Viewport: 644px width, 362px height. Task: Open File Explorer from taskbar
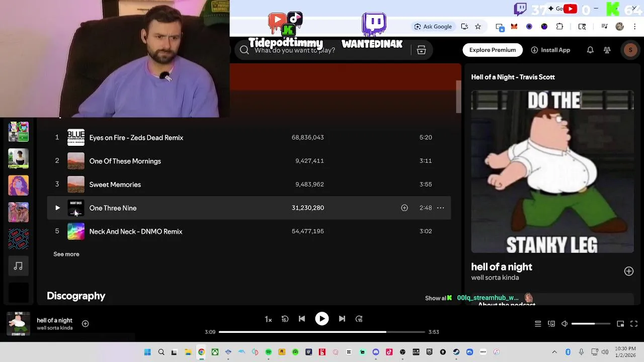[188, 352]
